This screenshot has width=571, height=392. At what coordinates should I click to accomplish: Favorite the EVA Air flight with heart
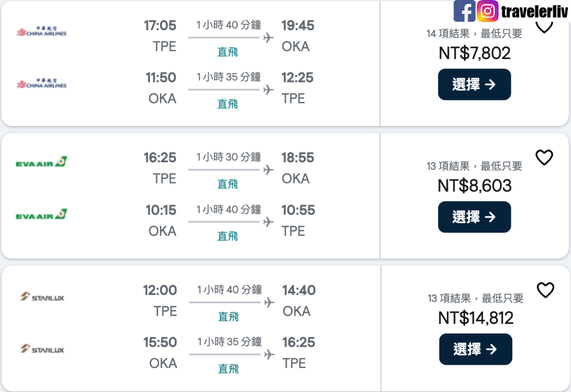[544, 157]
